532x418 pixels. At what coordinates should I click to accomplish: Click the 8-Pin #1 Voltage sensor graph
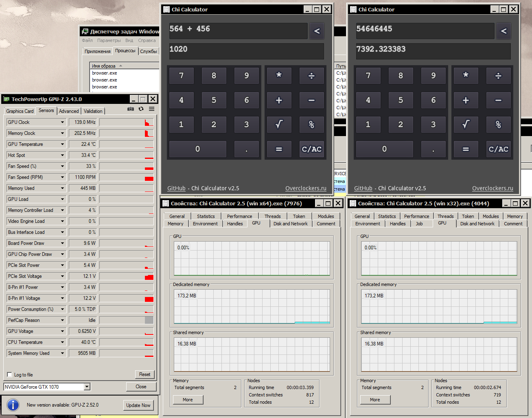[x=126, y=298]
